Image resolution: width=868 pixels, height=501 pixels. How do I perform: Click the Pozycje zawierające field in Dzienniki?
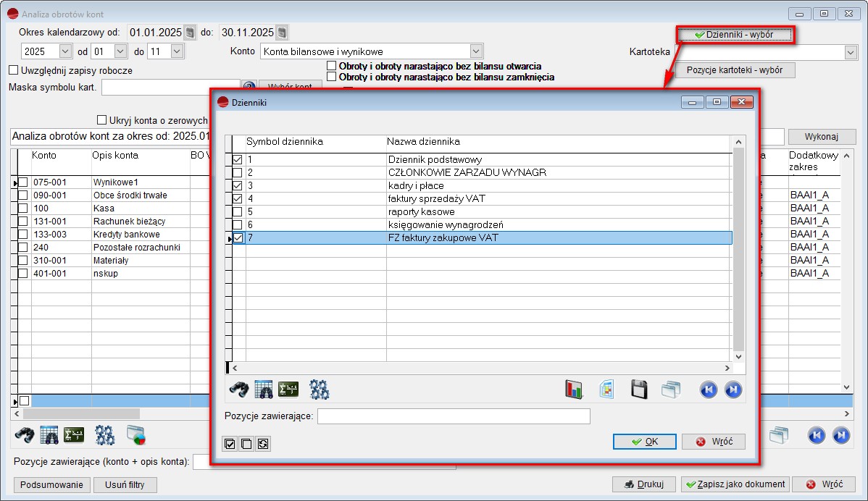(x=454, y=416)
